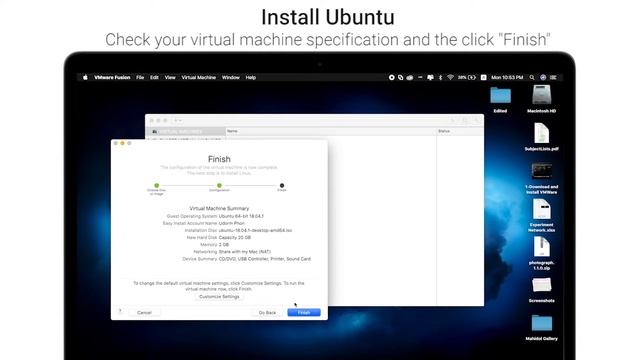Open Spotlight search magnifier icon
This screenshot has height=360, width=640.
coord(532,77)
